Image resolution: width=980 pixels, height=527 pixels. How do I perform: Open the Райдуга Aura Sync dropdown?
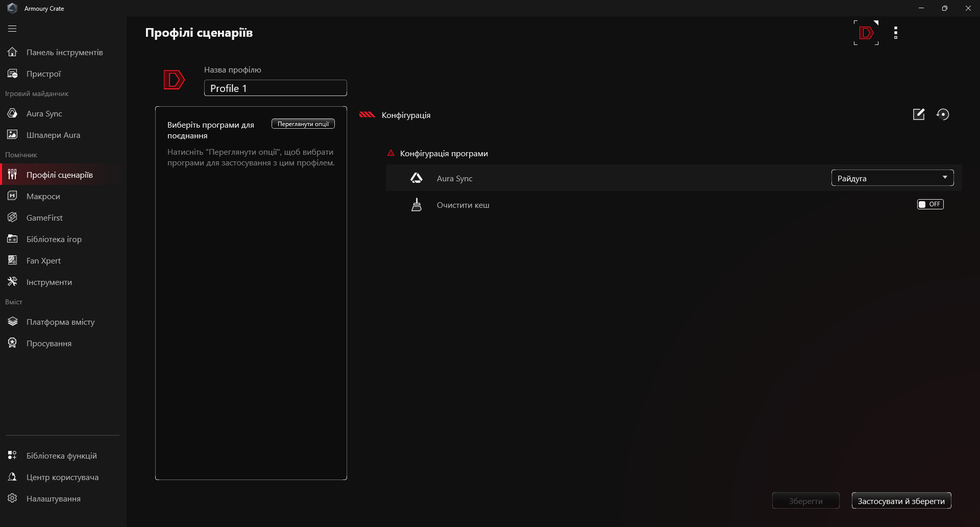(892, 178)
